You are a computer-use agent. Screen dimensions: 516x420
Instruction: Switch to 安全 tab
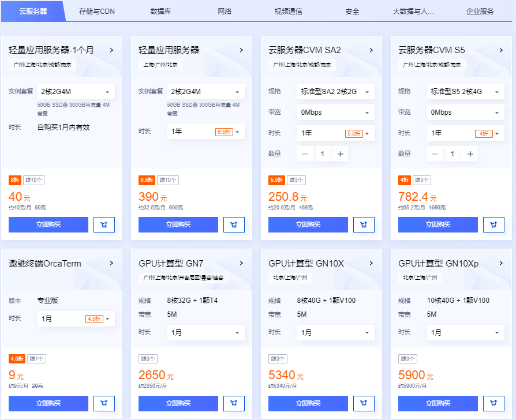pos(352,11)
